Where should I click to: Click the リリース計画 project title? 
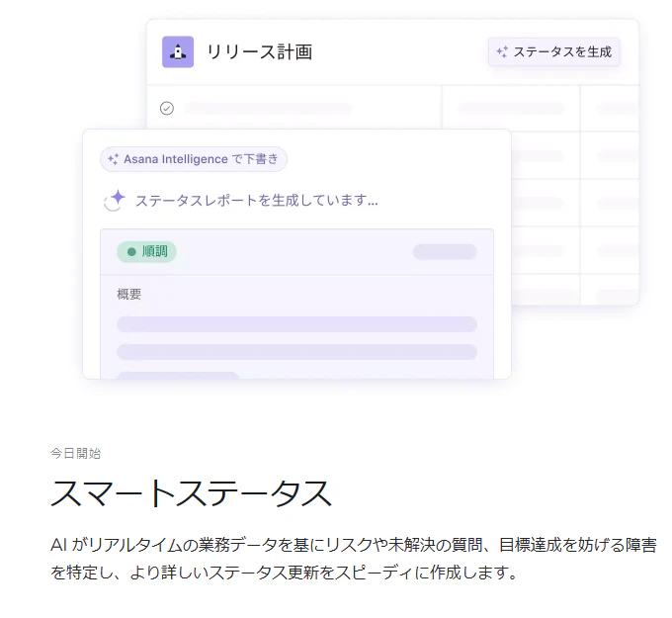tap(259, 51)
